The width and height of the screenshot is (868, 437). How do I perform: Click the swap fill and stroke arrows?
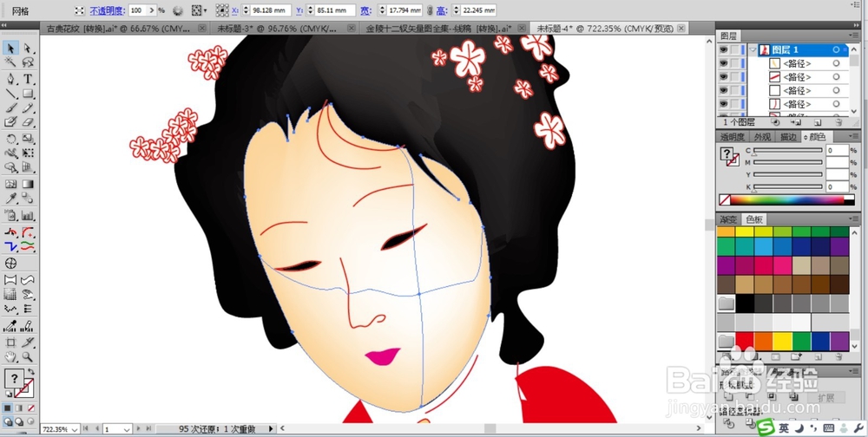31,372
